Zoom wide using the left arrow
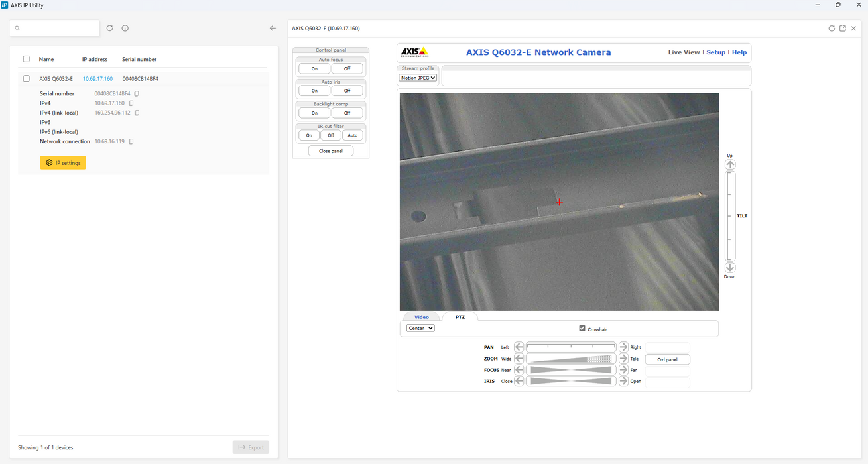 pyautogui.click(x=519, y=359)
